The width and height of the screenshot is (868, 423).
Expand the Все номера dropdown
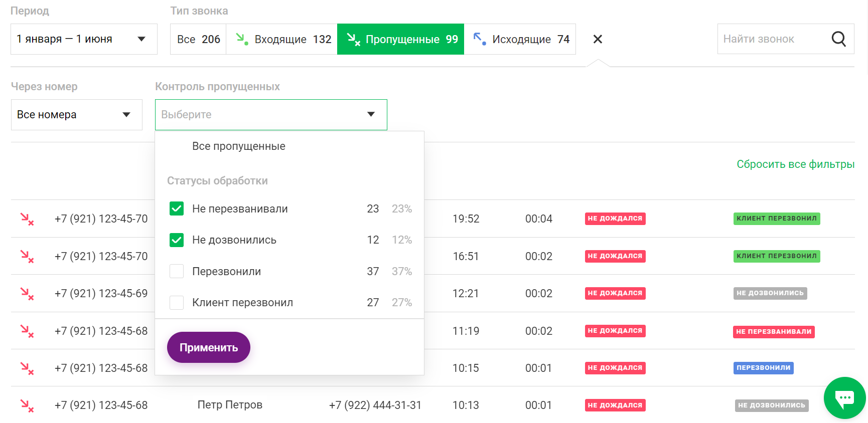point(76,115)
